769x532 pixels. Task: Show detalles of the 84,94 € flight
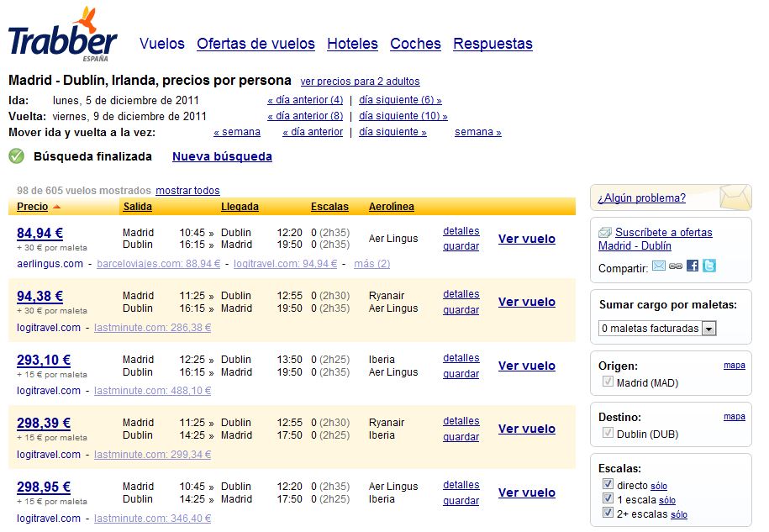[x=461, y=231]
